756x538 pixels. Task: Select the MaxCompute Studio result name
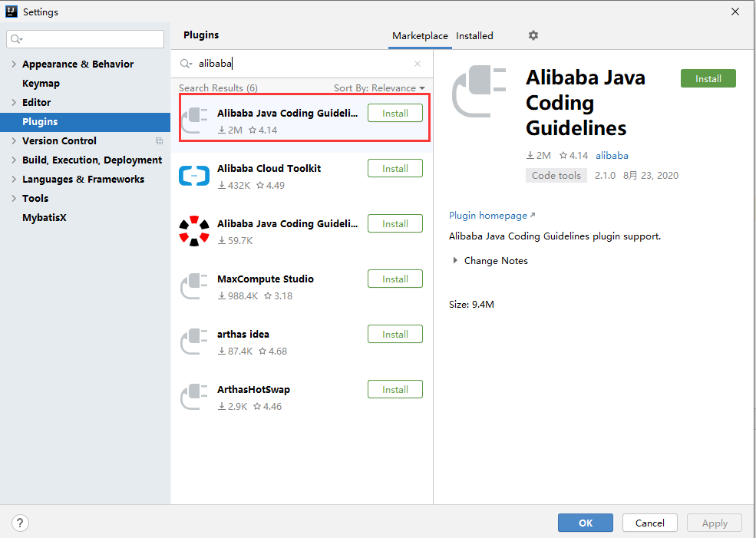[x=266, y=279]
